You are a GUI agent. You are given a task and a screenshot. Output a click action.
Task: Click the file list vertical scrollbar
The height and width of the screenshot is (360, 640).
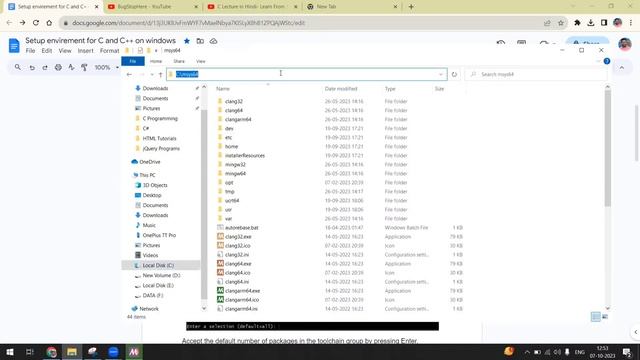coord(607,148)
